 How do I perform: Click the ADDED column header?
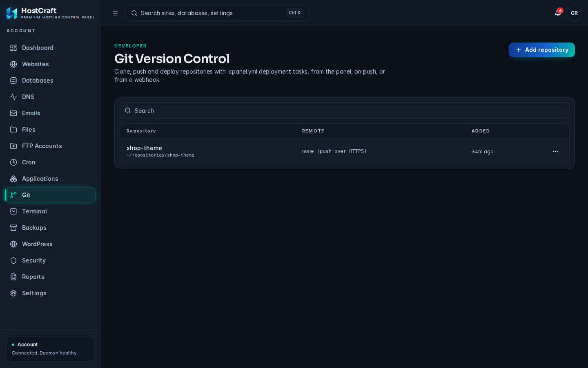click(x=481, y=131)
